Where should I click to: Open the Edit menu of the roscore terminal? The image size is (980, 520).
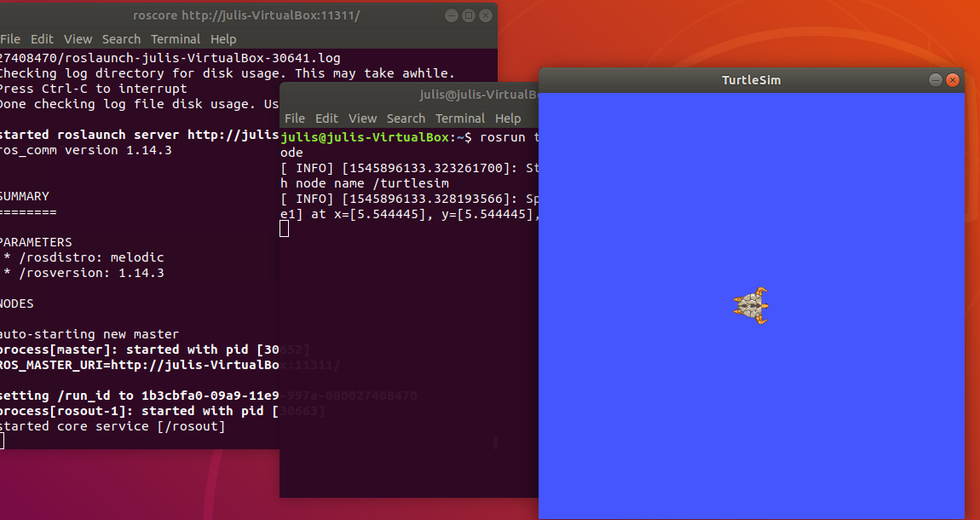pyautogui.click(x=41, y=38)
